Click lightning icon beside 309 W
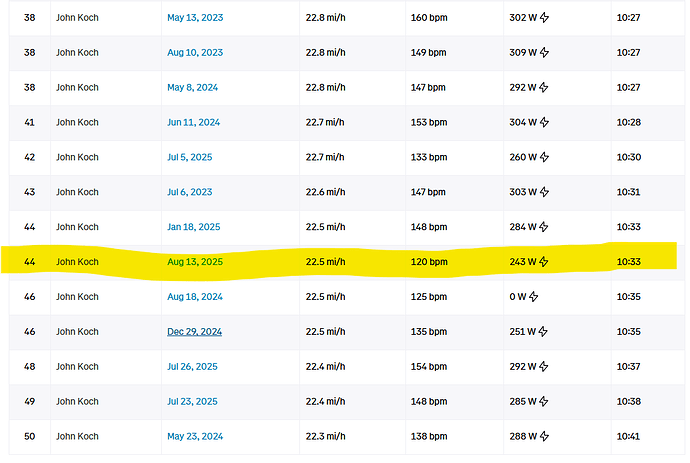 [x=545, y=52]
